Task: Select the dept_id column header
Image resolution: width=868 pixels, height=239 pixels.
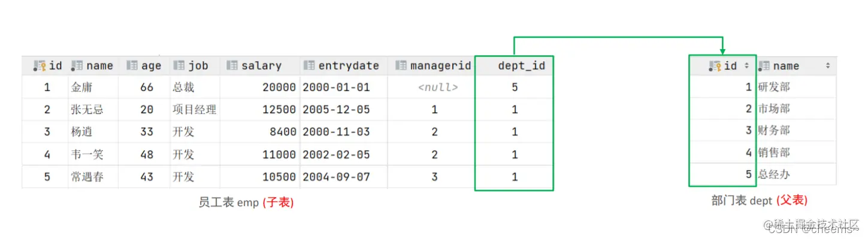Action: click(x=514, y=66)
